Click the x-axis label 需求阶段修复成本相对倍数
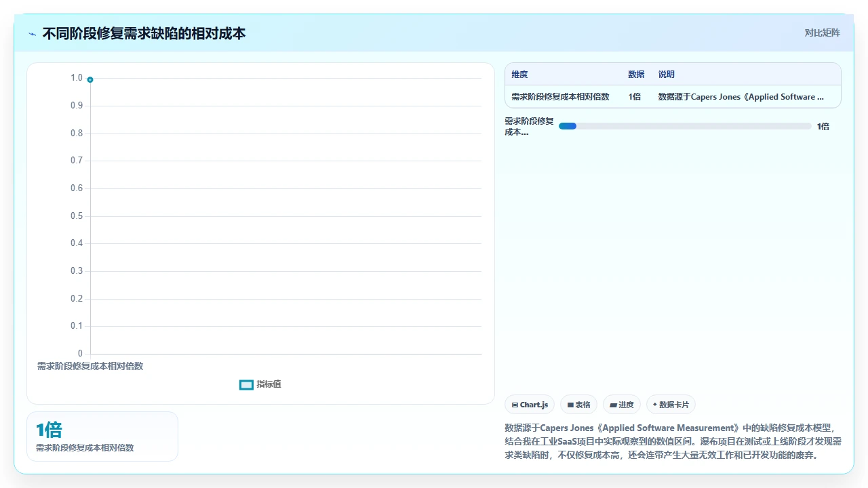Screen dimensions: 868x488 [x=90, y=366]
